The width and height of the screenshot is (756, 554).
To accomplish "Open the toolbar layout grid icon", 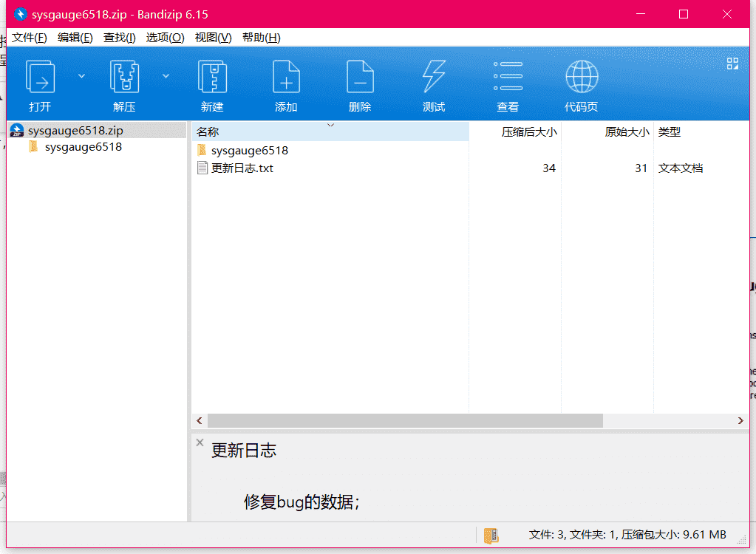I will click(732, 64).
